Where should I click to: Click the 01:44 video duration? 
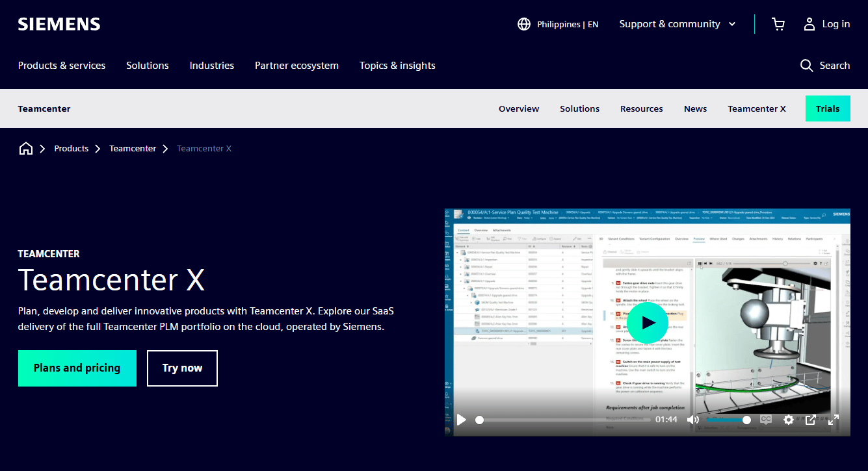point(666,420)
